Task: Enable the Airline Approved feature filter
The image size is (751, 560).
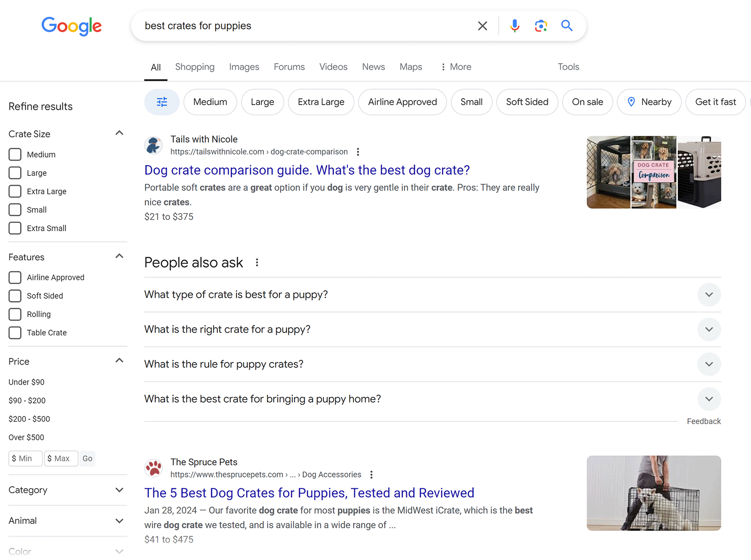Action: click(x=15, y=277)
